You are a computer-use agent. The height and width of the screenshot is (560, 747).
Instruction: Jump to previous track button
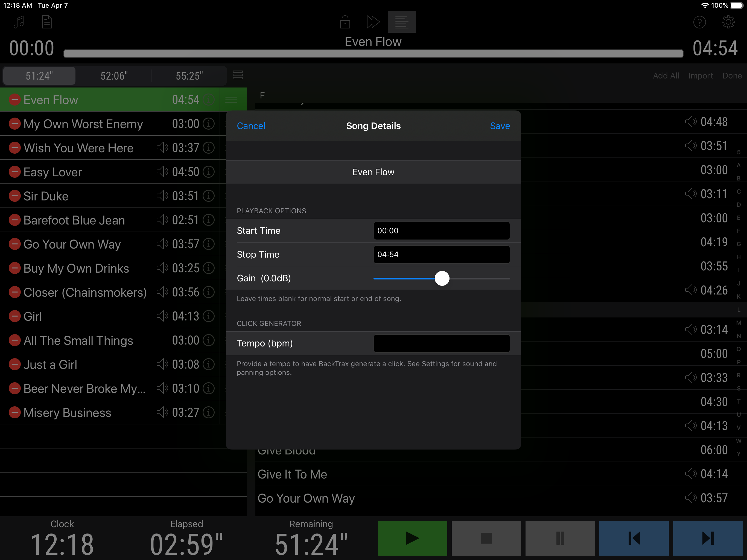coord(634,538)
